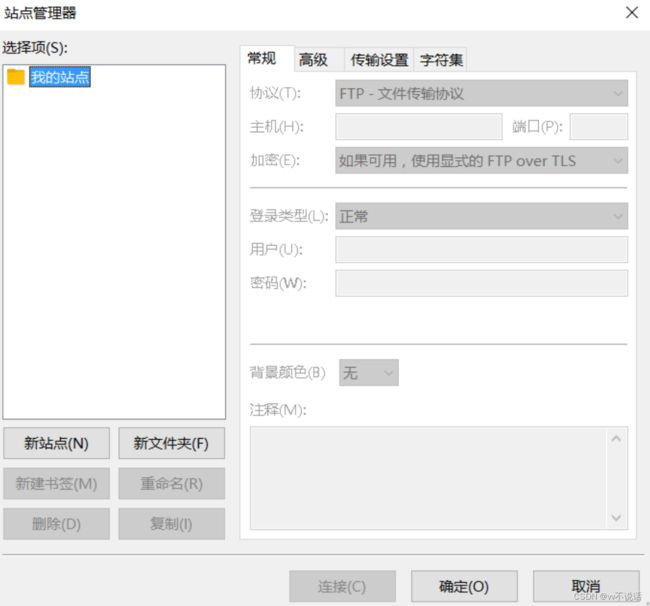Click the 新站点(N) button
This screenshot has width=650, height=606.
pos(56,443)
